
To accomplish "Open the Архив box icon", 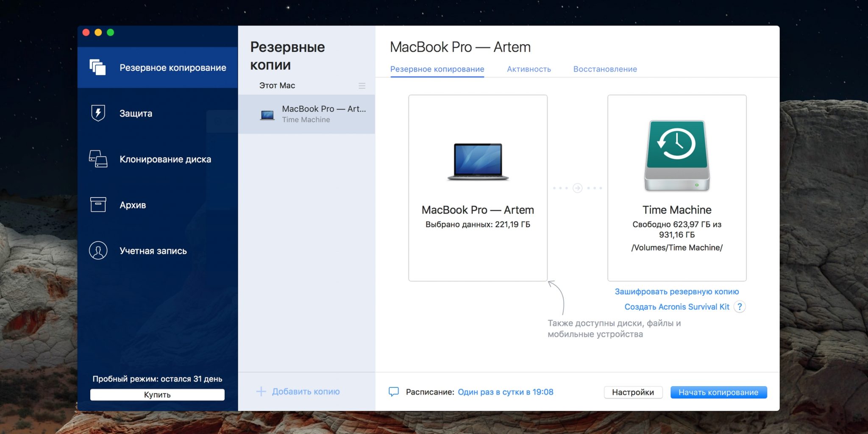I will [x=98, y=205].
